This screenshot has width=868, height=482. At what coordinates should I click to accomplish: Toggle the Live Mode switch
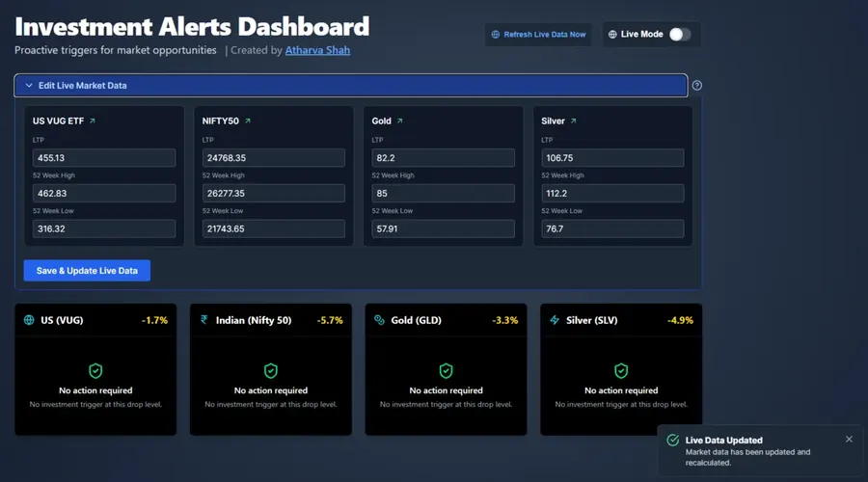[x=680, y=35]
